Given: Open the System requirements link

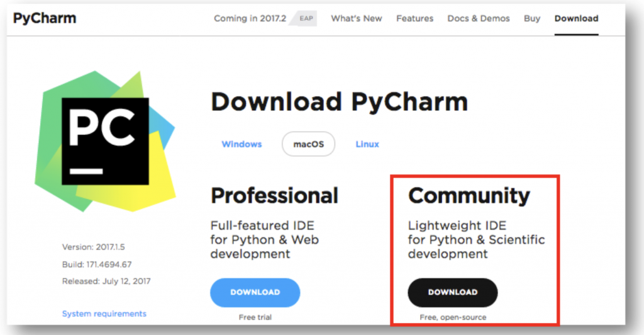Looking at the screenshot, I should (104, 314).
